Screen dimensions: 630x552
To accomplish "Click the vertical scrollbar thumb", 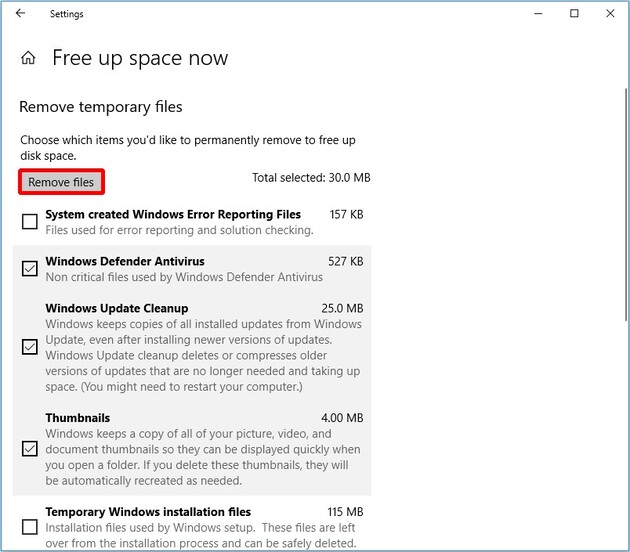I will coord(626,205).
